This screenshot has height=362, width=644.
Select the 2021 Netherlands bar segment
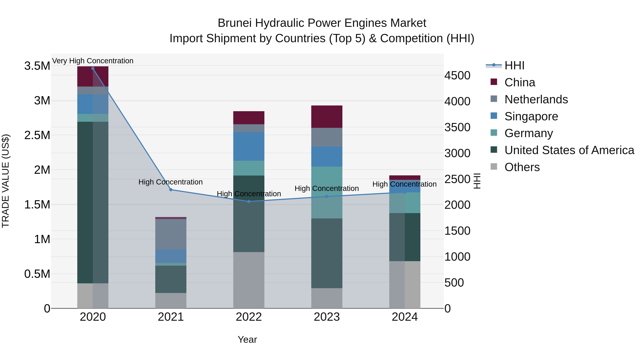pos(171,234)
